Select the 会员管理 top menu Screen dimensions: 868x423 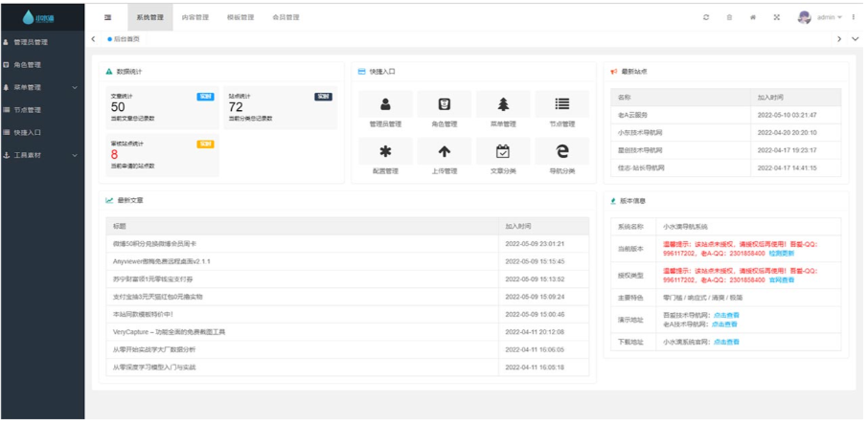[286, 17]
